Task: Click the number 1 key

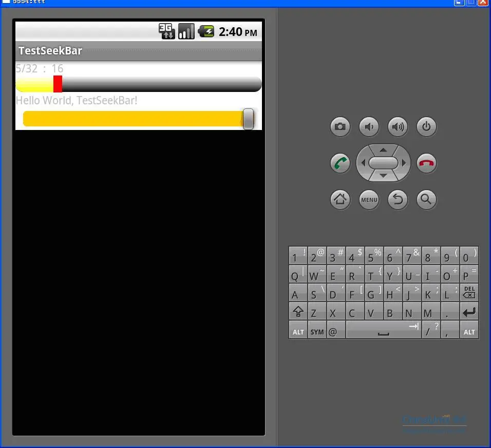Action: (298, 256)
